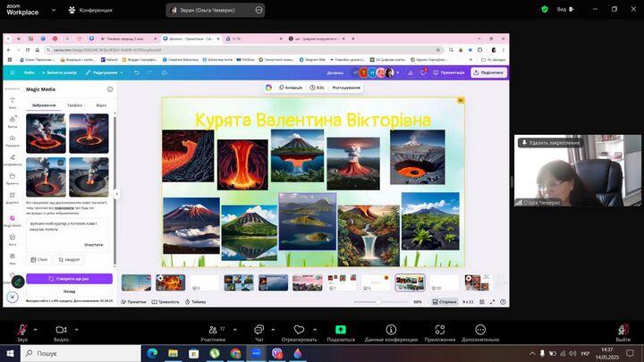Expand video options arrow next to Видео
This screenshot has width=644, height=362.
76,329
